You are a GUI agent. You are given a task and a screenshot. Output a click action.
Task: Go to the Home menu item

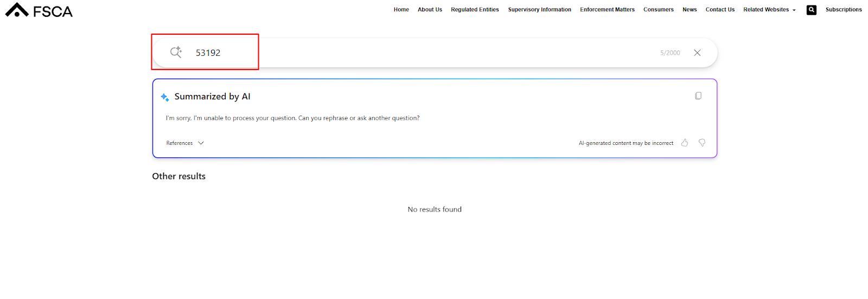pyautogui.click(x=401, y=10)
